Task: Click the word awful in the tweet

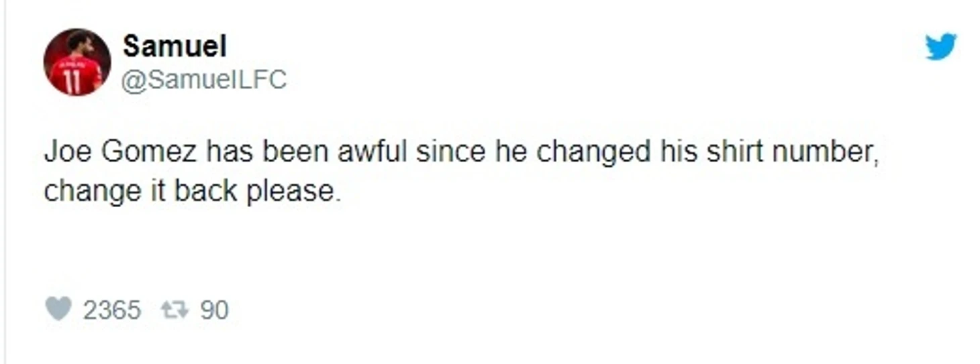Action: [373, 153]
